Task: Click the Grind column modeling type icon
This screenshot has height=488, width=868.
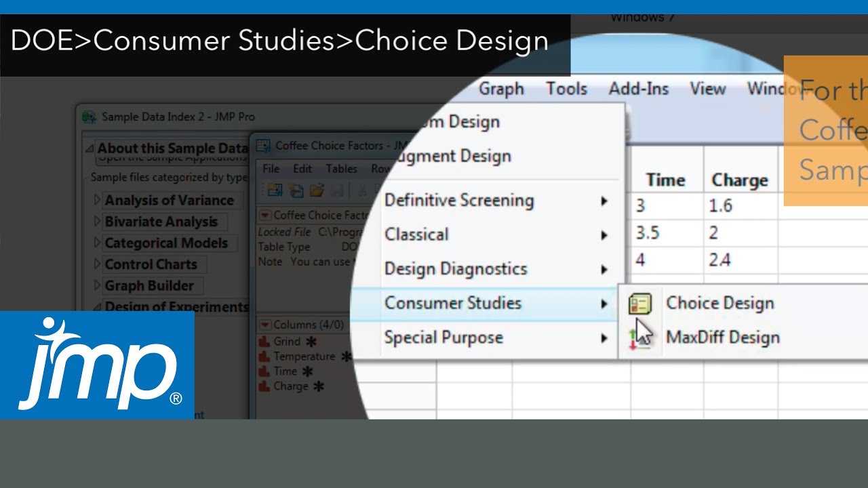Action: (264, 342)
